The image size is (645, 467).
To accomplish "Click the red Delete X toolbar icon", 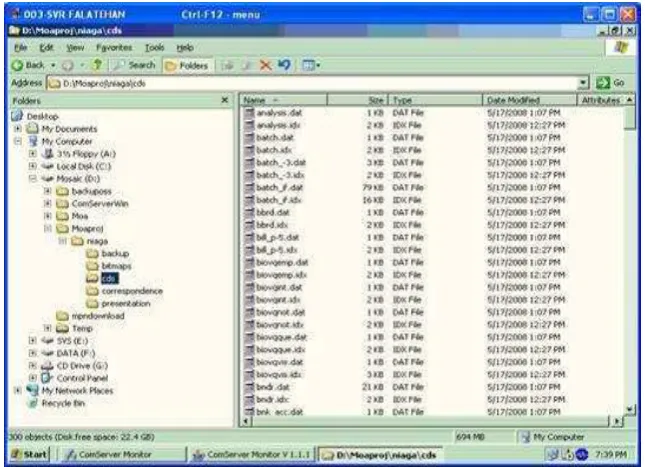I will coord(266,65).
